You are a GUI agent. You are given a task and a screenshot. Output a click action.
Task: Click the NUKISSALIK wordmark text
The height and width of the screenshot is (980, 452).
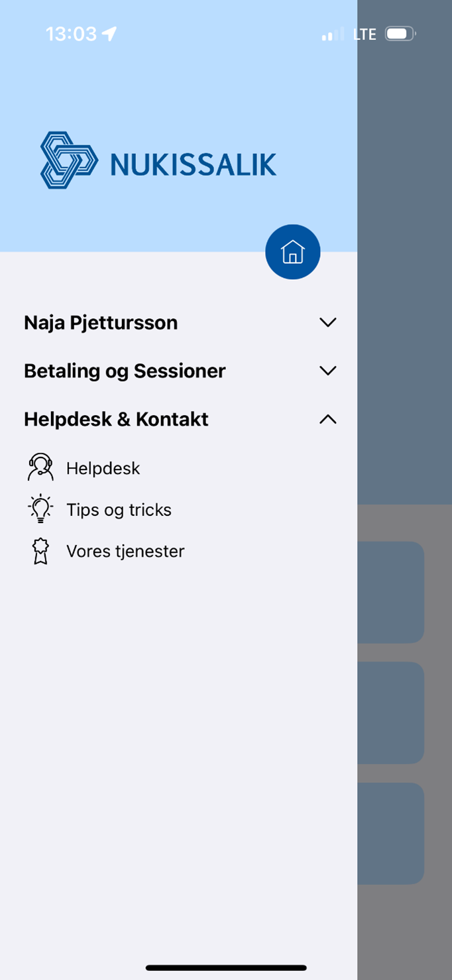[193, 164]
